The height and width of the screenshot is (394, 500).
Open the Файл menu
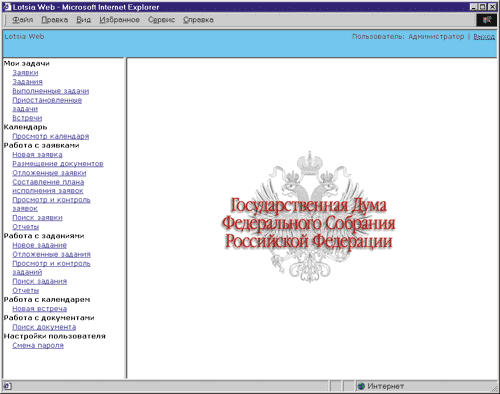pos(22,20)
